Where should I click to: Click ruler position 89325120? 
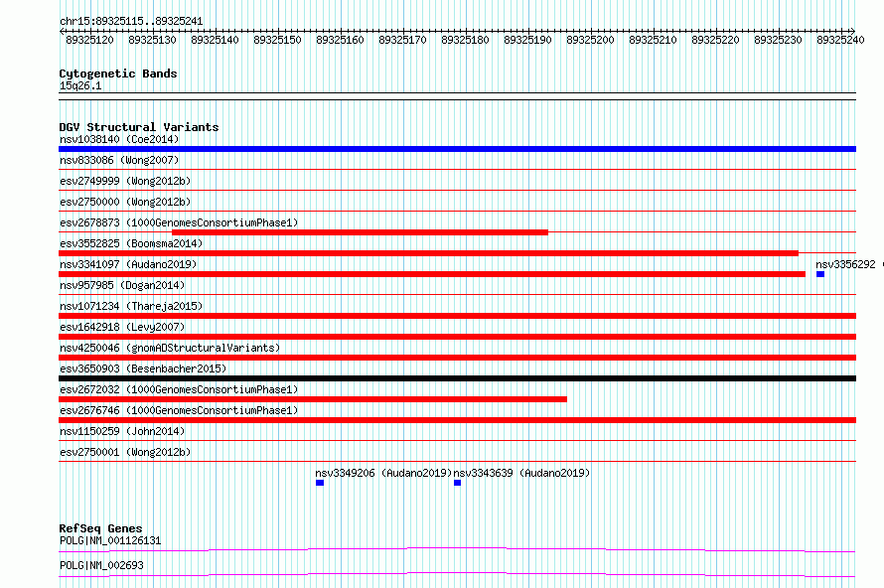89,40
